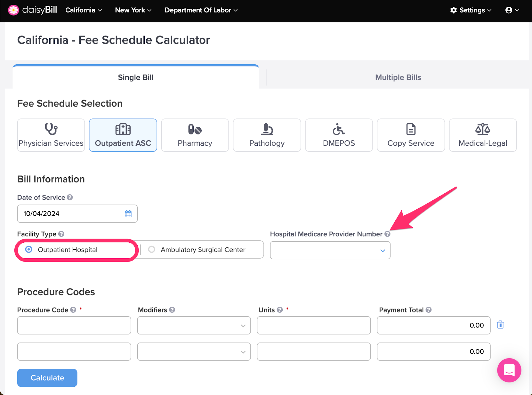The image size is (532, 395).
Task: Select the Medical-Legal fee schedule
Action: coord(483,135)
